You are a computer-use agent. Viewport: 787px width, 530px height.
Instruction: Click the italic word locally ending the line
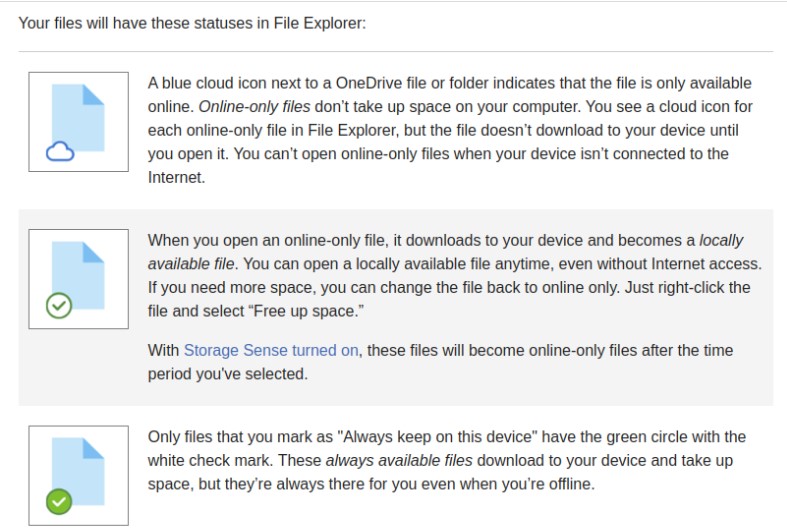(721, 240)
